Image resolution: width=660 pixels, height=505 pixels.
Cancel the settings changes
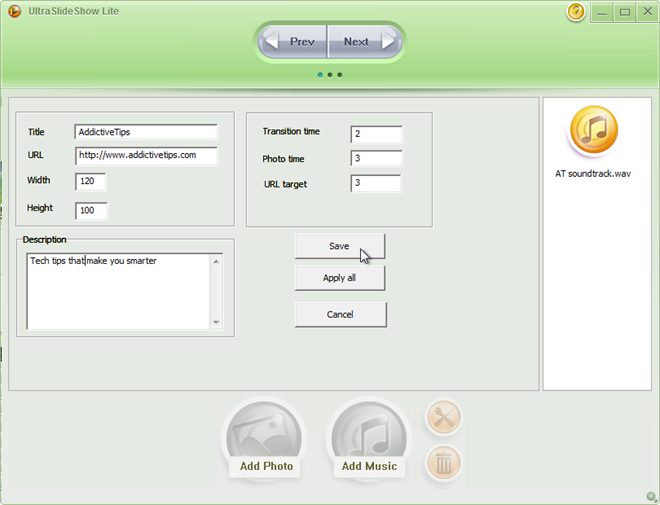(x=341, y=314)
